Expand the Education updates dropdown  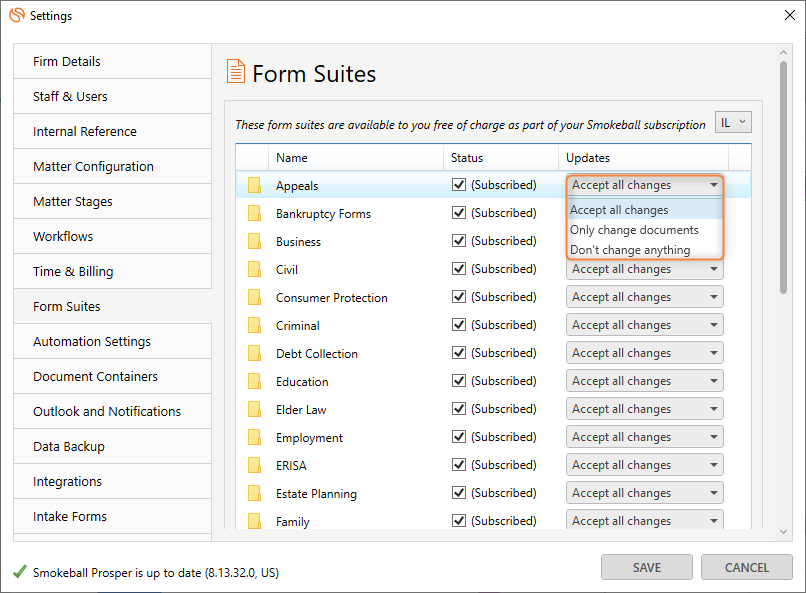[645, 381]
